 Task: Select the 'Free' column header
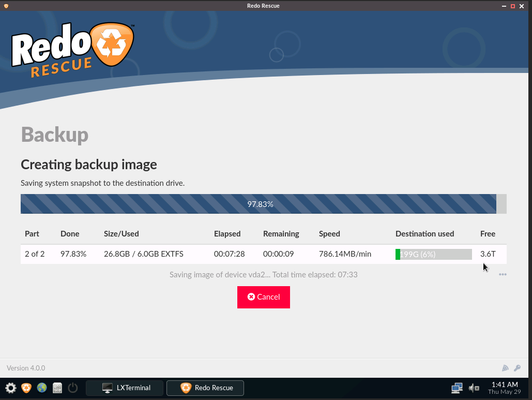tap(488, 233)
